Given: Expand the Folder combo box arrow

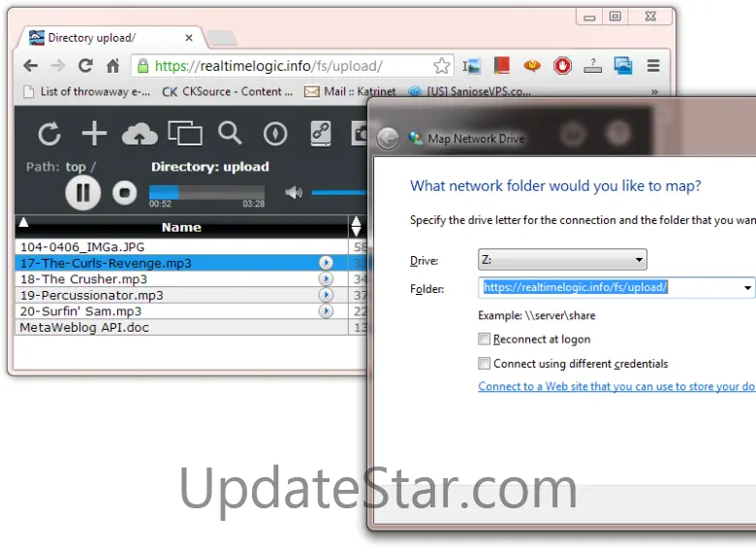Looking at the screenshot, I should (x=747, y=287).
